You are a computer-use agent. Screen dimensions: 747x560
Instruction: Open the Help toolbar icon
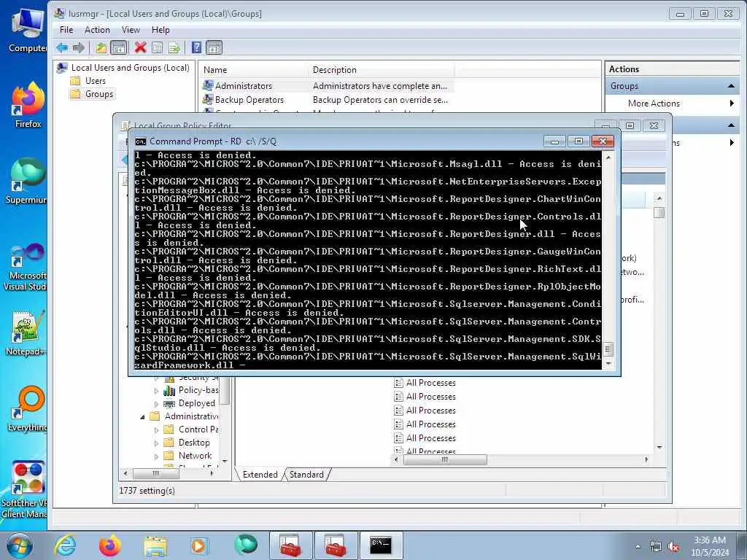tap(196, 47)
